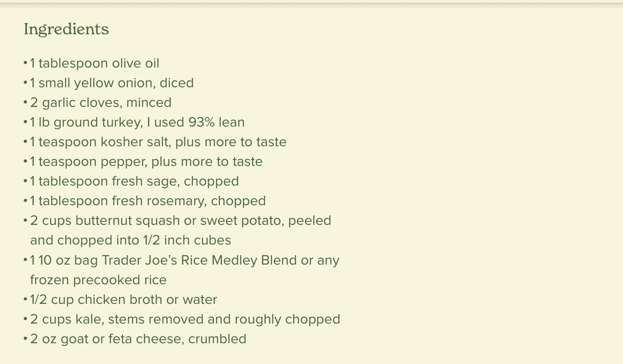Click the 'chopped into 1/2 inch cubes' line

pos(131,240)
